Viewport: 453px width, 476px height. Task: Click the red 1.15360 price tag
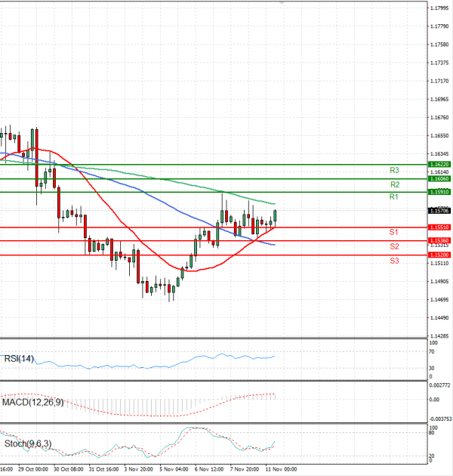(439, 240)
